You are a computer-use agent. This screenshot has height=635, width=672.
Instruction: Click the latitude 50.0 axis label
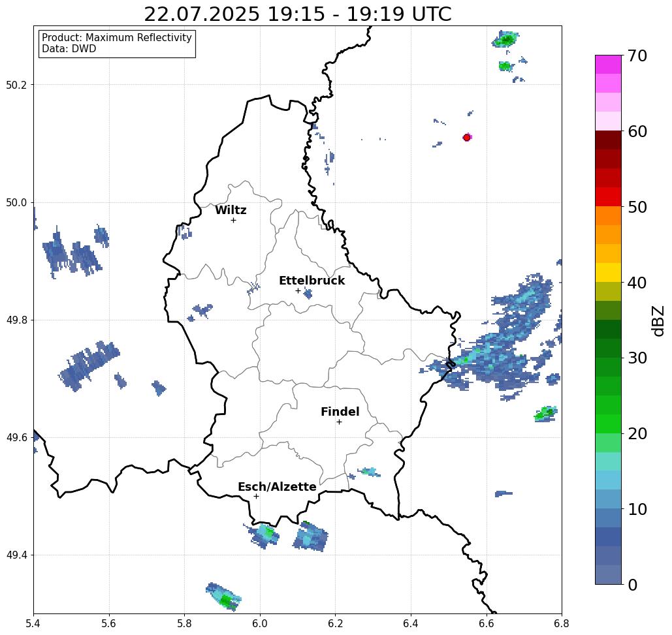point(16,202)
